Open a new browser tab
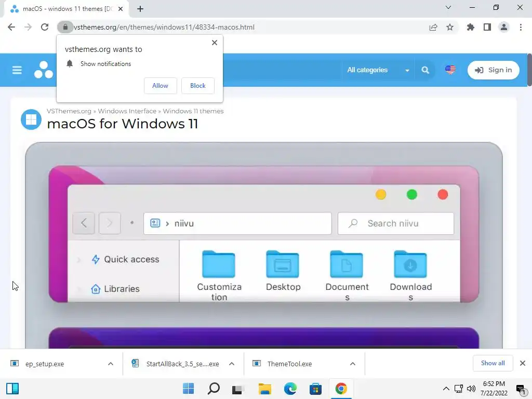532x399 pixels. (x=140, y=9)
